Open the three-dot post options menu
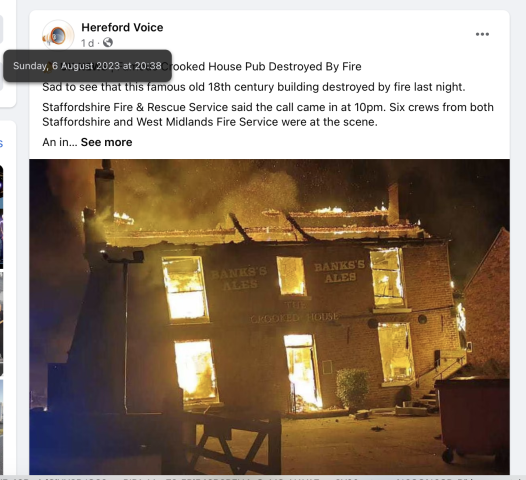 tap(482, 34)
